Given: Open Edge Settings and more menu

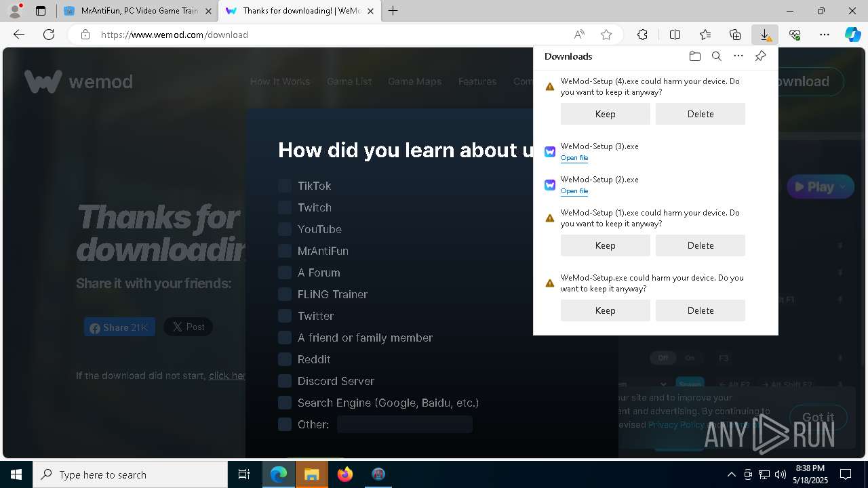Looking at the screenshot, I should pyautogui.click(x=825, y=35).
